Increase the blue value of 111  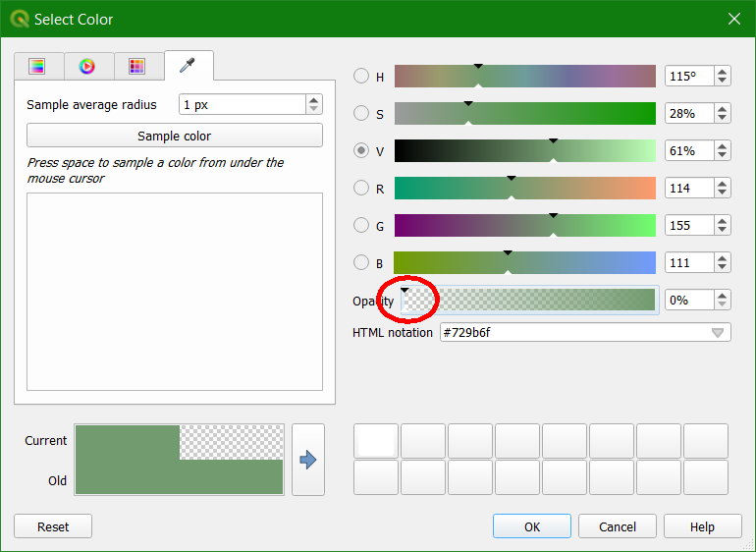(x=722, y=258)
